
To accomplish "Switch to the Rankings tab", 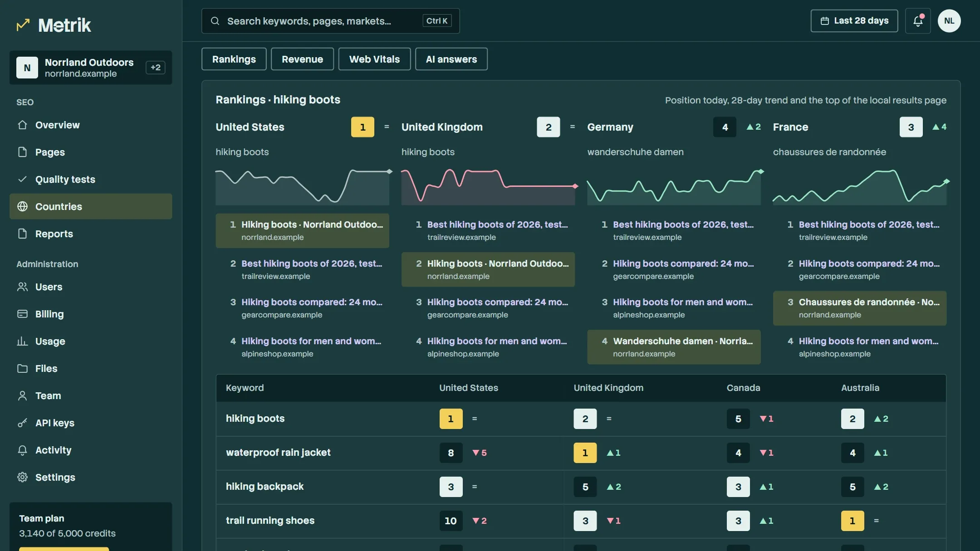I will [234, 59].
